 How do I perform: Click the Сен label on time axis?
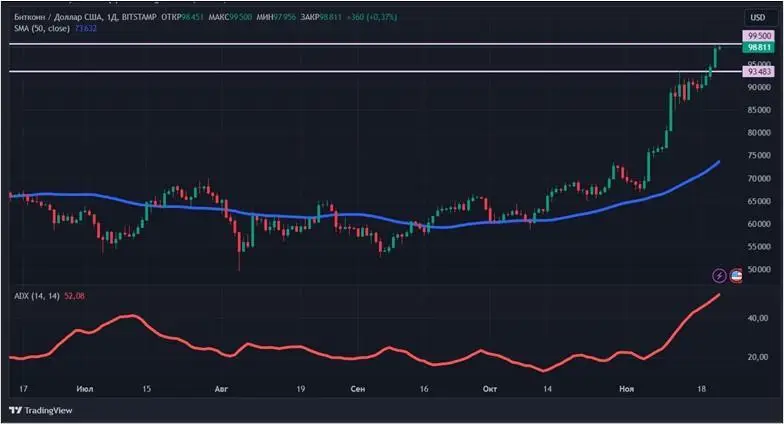click(x=358, y=387)
